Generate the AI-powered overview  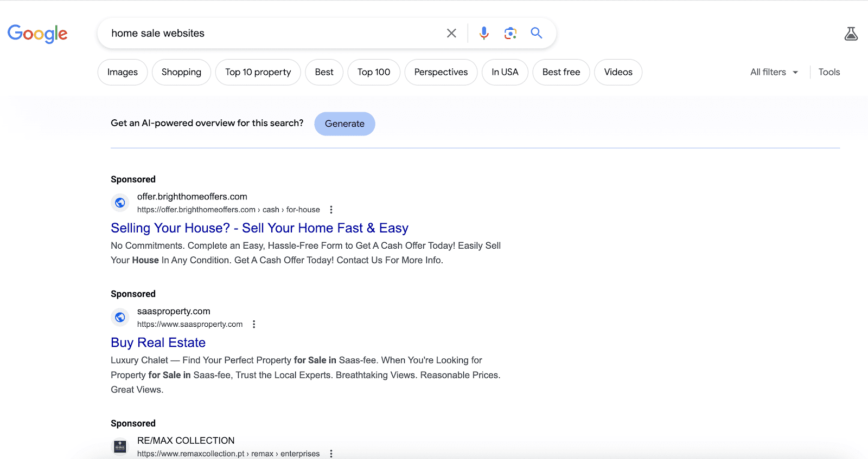click(x=344, y=124)
